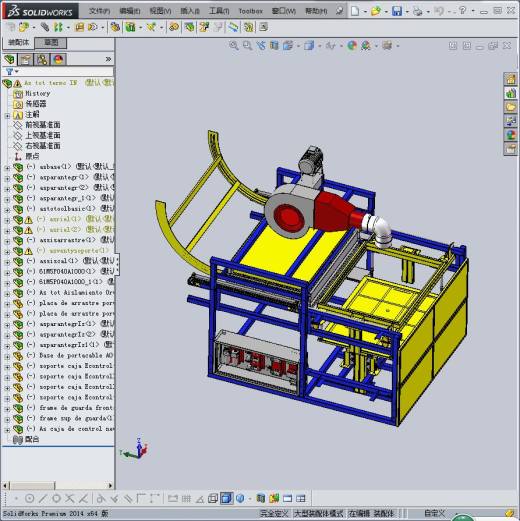Expand the asbase<1> component node
Screen dimensions: 520x521
7,167
